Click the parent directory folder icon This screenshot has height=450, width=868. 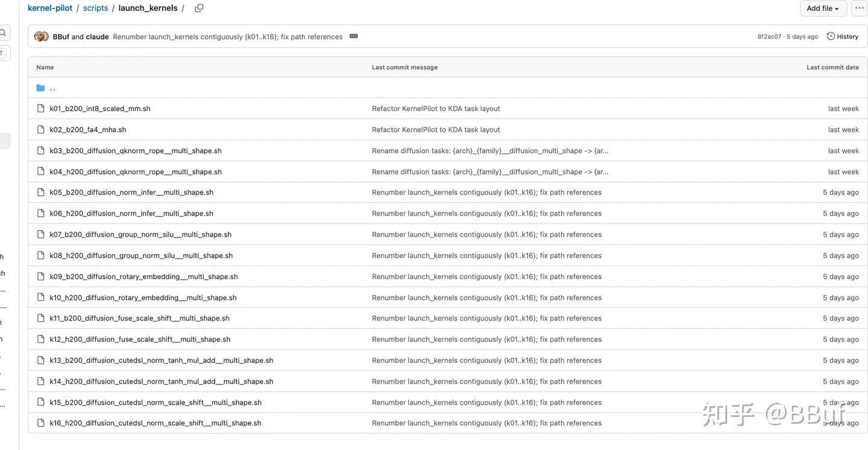tap(40, 88)
